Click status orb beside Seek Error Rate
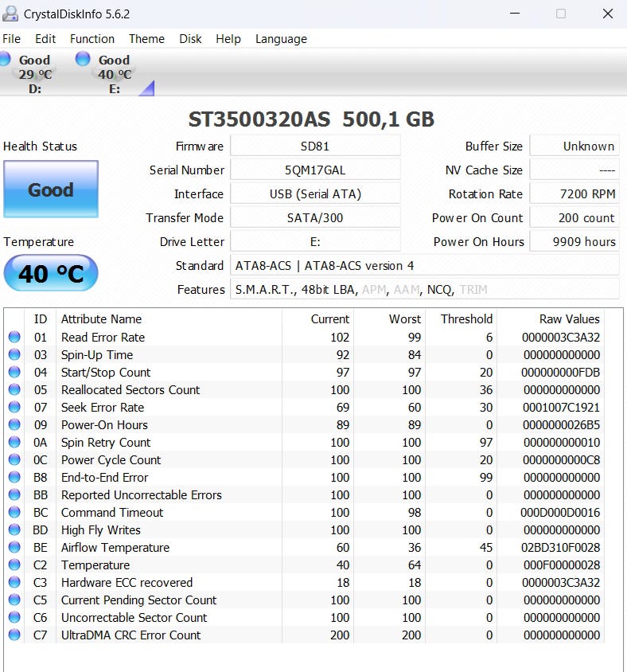The width and height of the screenshot is (627, 672). (x=14, y=408)
